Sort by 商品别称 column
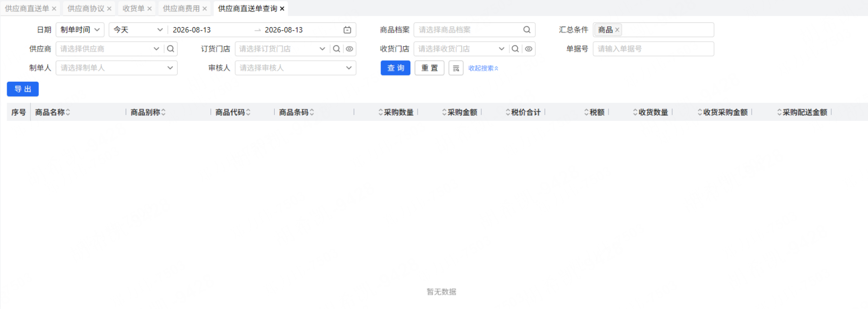868x309 pixels. (163, 112)
